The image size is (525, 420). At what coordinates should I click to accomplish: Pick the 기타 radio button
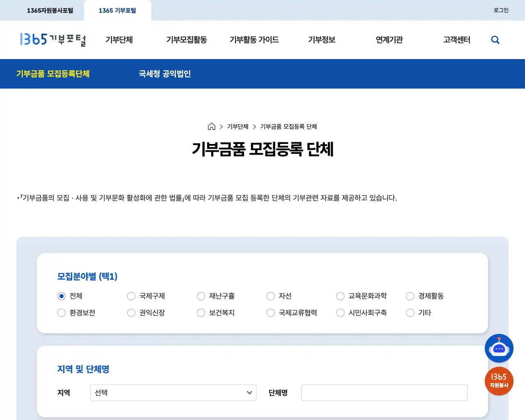pos(410,313)
